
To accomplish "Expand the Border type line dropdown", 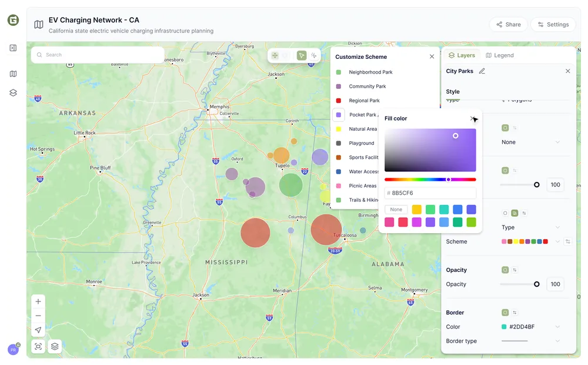I will pyautogui.click(x=530, y=341).
